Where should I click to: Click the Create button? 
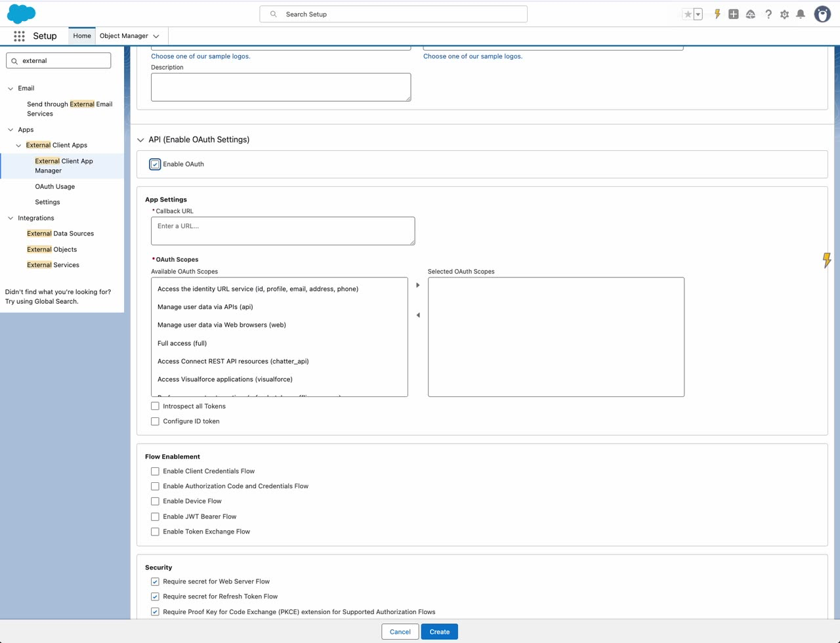pos(440,632)
